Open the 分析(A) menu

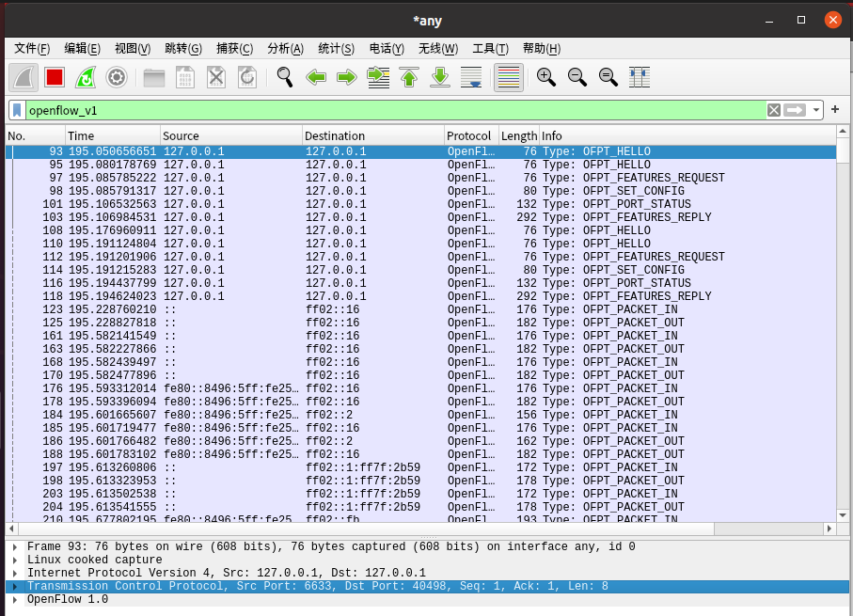point(285,49)
